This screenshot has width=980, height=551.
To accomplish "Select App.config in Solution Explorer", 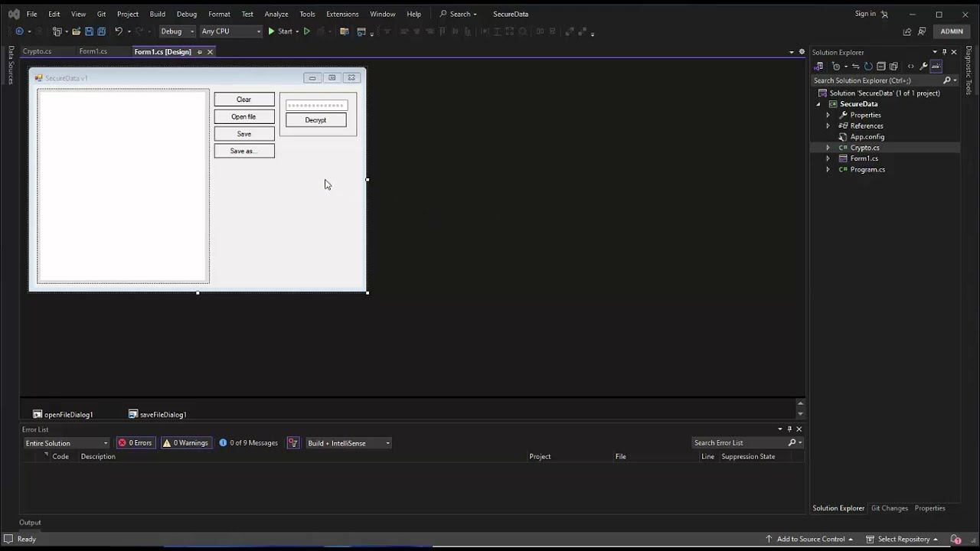I will pyautogui.click(x=867, y=137).
